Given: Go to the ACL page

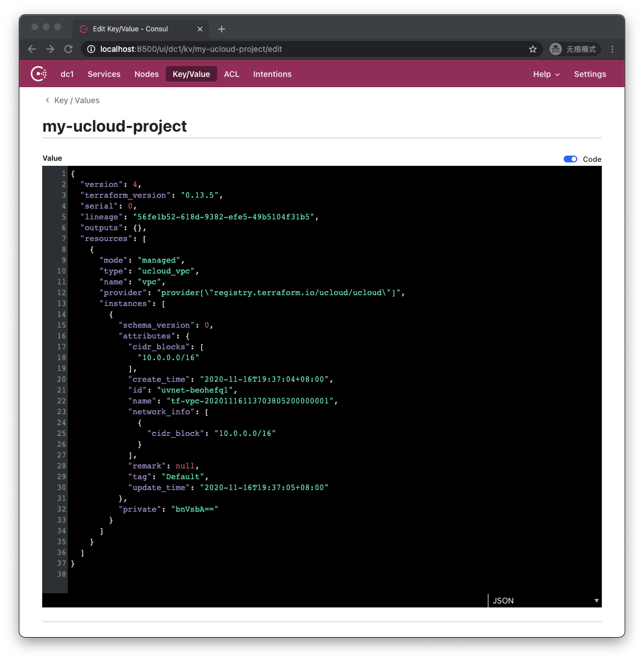Looking at the screenshot, I should coord(231,74).
